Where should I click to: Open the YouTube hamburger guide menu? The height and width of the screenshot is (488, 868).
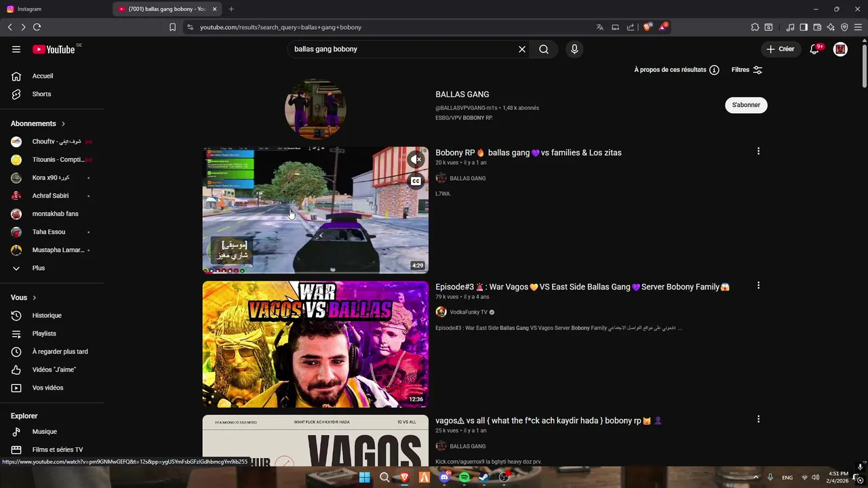point(16,49)
